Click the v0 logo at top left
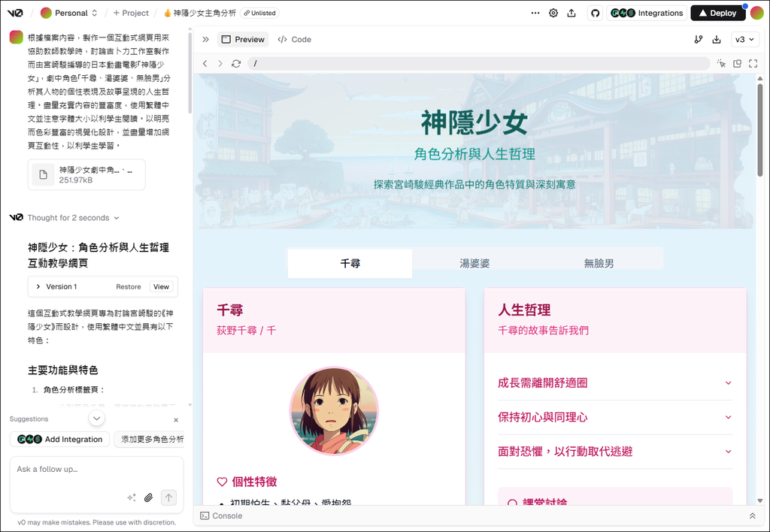This screenshot has width=770, height=532. (x=15, y=13)
